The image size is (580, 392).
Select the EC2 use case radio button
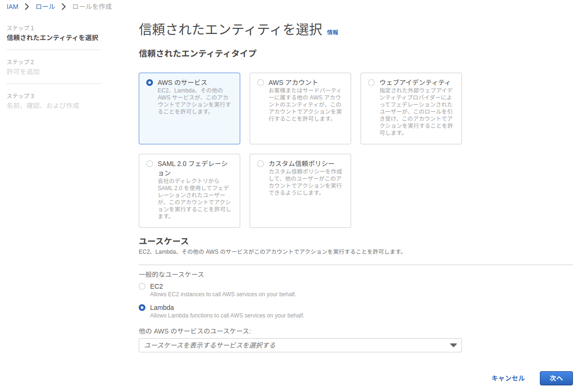tap(142, 286)
